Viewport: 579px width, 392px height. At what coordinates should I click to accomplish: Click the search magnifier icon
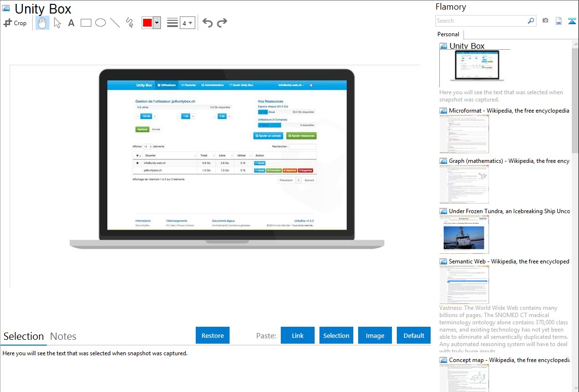531,21
